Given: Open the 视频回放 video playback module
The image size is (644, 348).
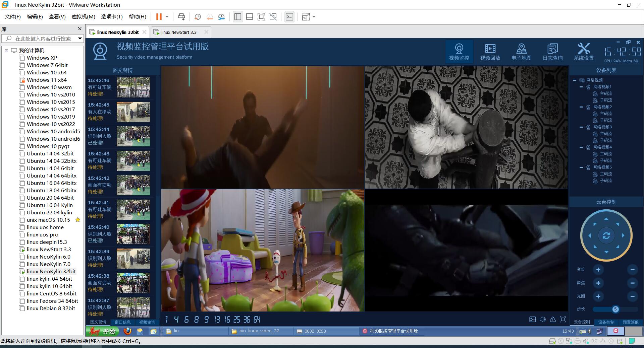Looking at the screenshot, I should coord(490,52).
